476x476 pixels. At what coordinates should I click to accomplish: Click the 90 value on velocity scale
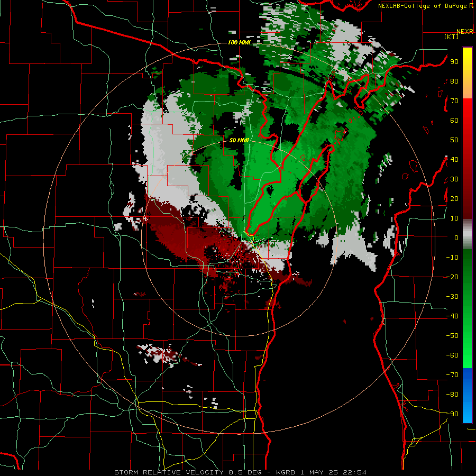[x=454, y=62]
